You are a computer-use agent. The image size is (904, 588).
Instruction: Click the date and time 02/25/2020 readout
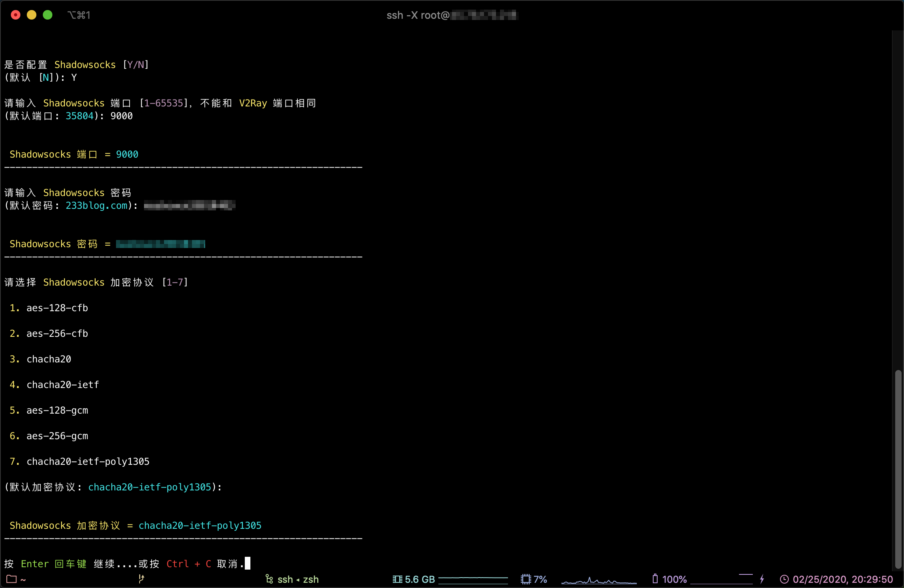pos(842,579)
